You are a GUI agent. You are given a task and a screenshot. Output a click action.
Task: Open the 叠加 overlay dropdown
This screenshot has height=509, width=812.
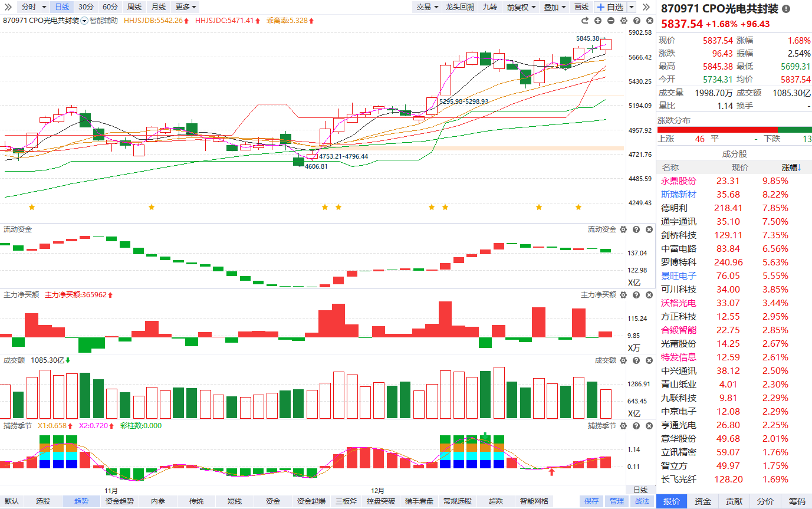click(x=554, y=7)
